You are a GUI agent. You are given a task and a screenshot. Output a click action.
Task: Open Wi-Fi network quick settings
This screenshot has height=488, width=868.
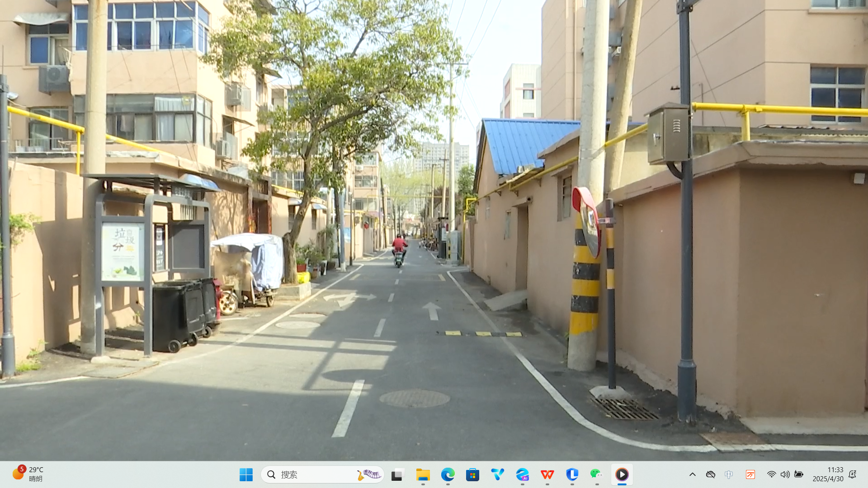[771, 474]
